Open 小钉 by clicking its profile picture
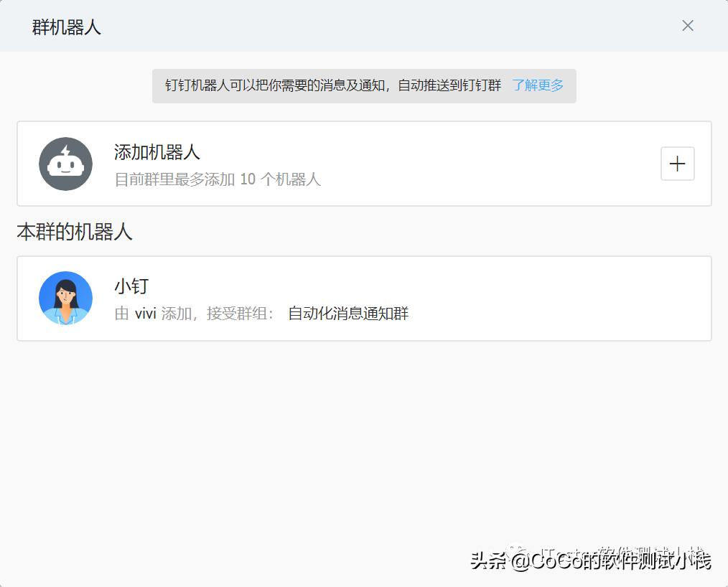Image resolution: width=728 pixels, height=587 pixels. point(65,298)
